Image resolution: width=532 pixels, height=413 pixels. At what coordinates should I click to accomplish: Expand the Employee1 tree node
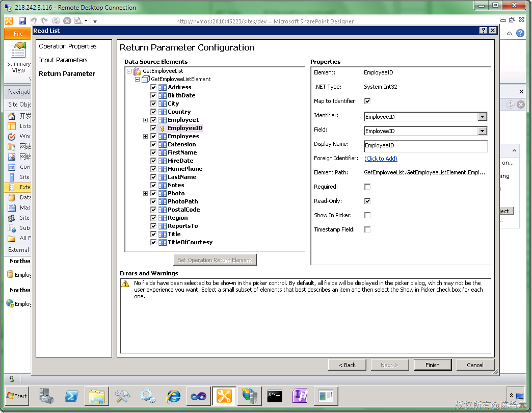pos(146,120)
